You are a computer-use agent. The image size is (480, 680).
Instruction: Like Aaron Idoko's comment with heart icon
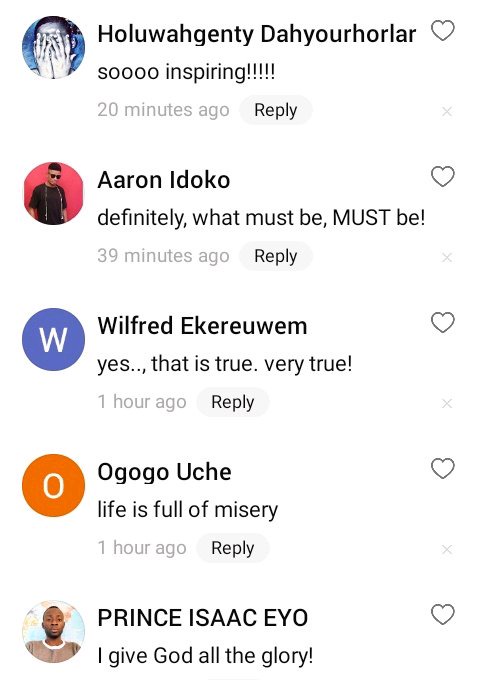click(x=443, y=177)
